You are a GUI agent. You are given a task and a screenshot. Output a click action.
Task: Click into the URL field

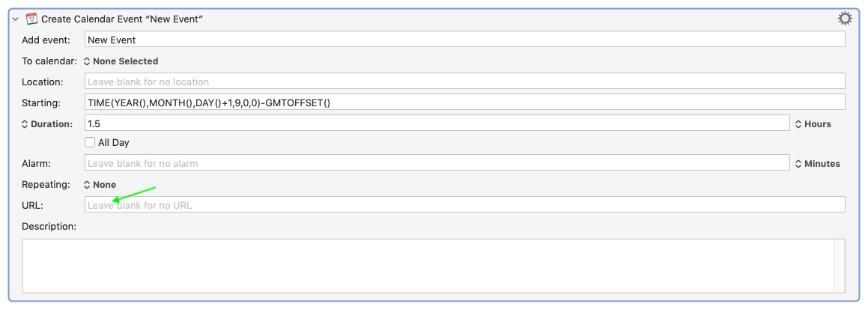tap(464, 204)
